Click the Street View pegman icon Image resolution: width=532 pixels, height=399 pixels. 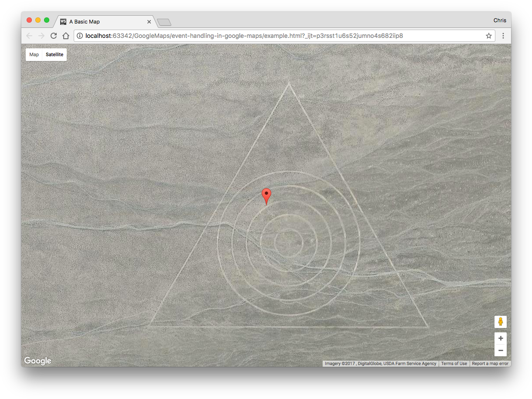[500, 322]
